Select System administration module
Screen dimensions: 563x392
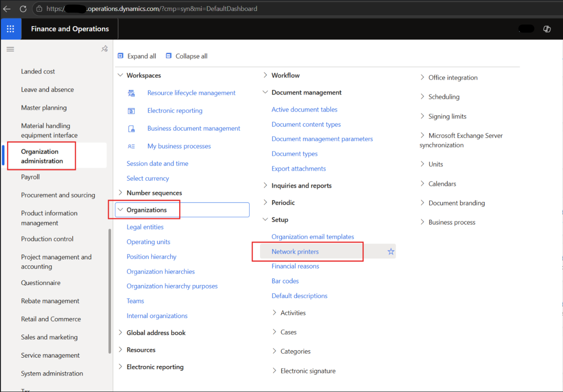pos(52,373)
